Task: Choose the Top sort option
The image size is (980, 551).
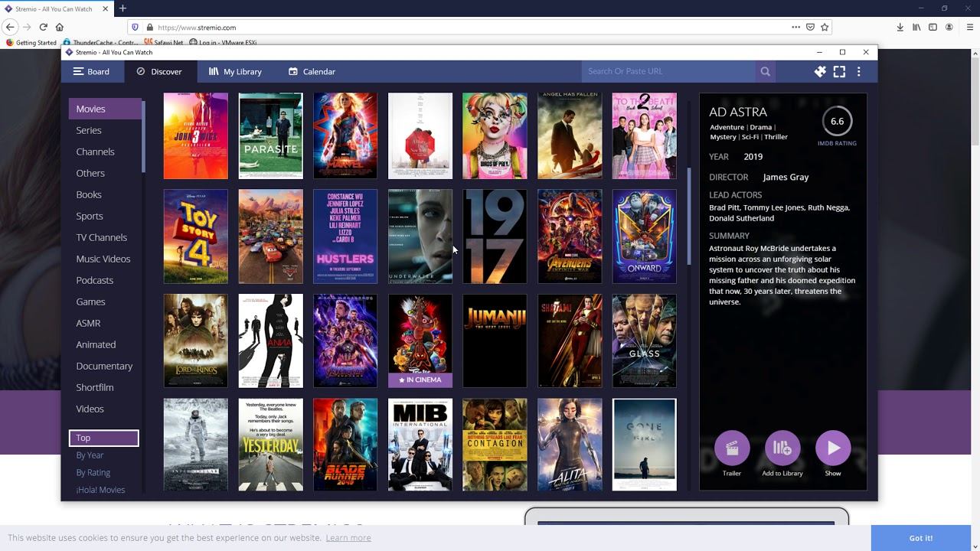Action: click(x=103, y=438)
